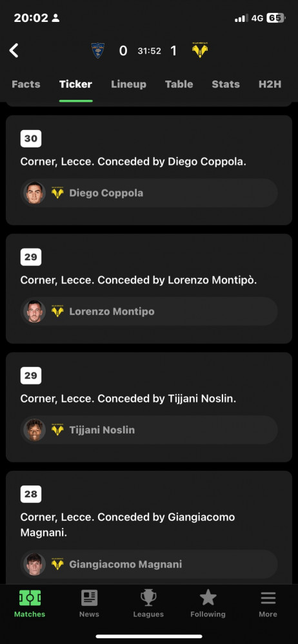Open Lecce team crest in header
The width and height of the screenshot is (298, 644).
[x=98, y=50]
